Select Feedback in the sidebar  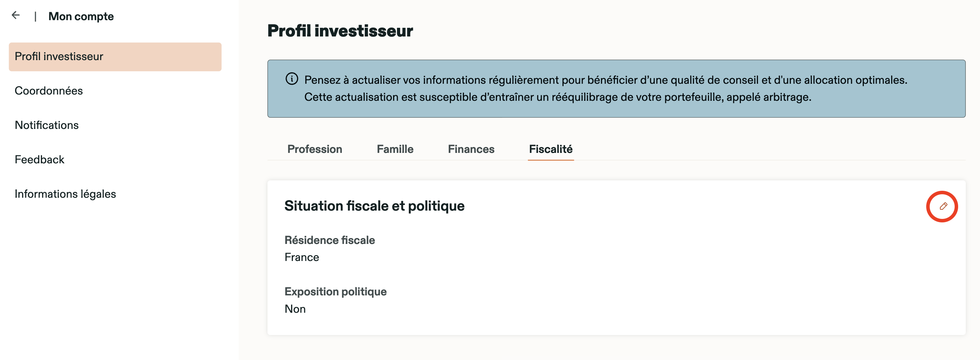point(40,159)
